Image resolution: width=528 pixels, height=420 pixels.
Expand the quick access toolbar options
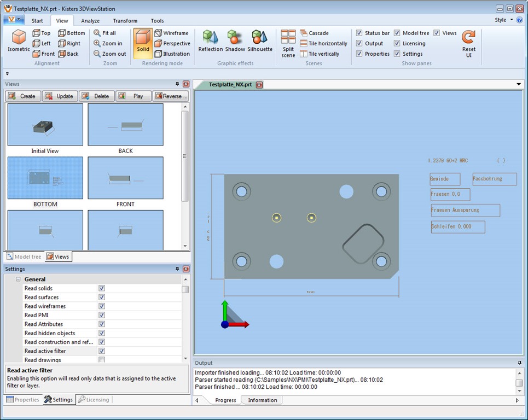(x=8, y=73)
